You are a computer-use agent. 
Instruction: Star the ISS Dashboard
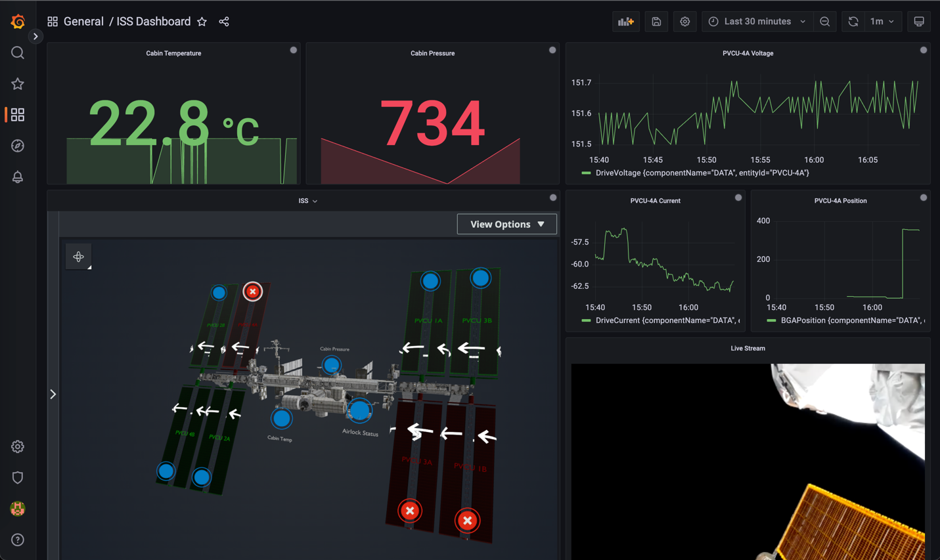coord(202,21)
